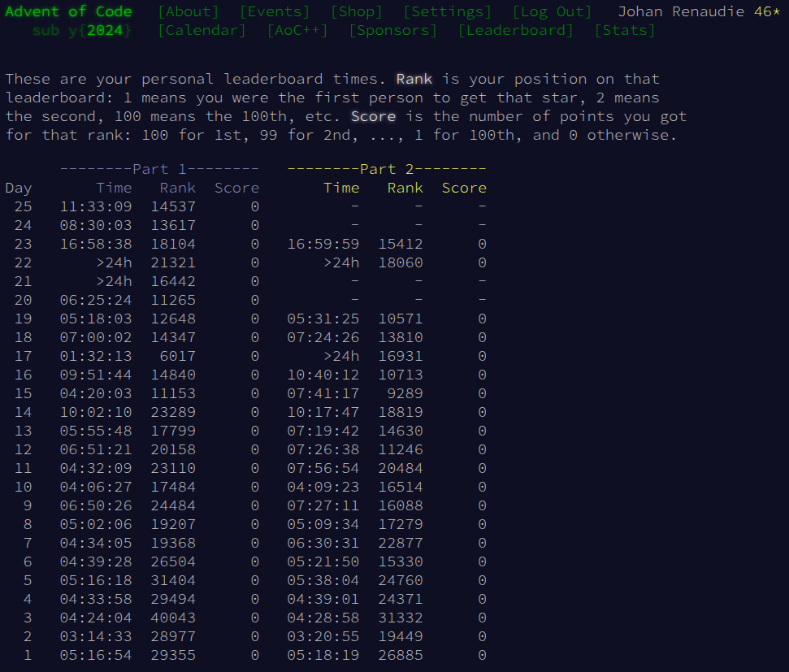Click the rank value 18060

click(x=401, y=262)
